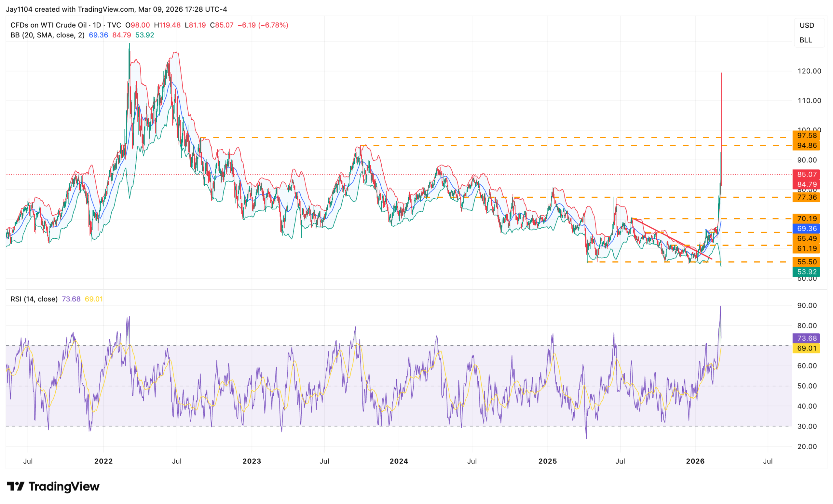Click the TradingView logo icon at bottom
The width and height of the screenshot is (833, 504).
point(16,486)
